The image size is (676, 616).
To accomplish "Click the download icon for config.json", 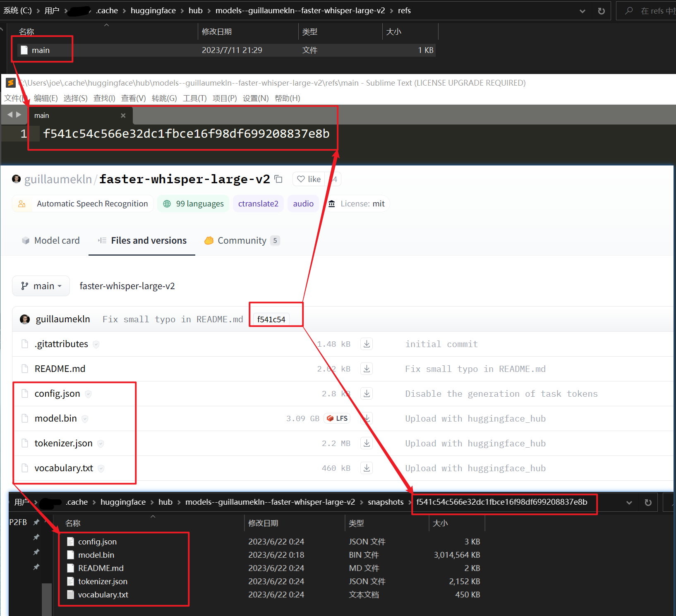I will [x=366, y=393].
